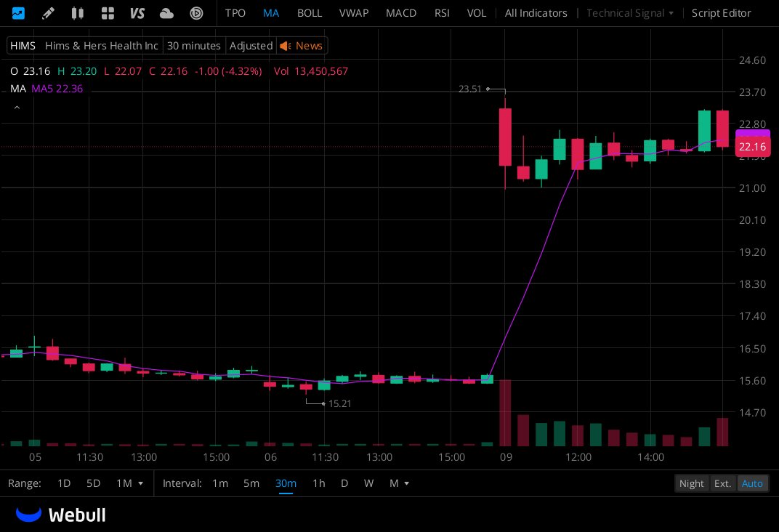The width and height of the screenshot is (779, 532).
Task: Click the 24.60 price axis label
Action: (x=752, y=60)
